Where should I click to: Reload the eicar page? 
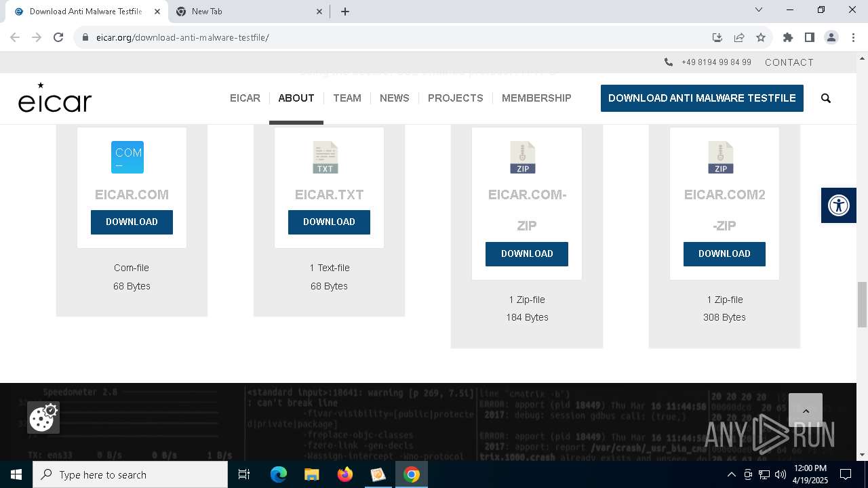[58, 37]
